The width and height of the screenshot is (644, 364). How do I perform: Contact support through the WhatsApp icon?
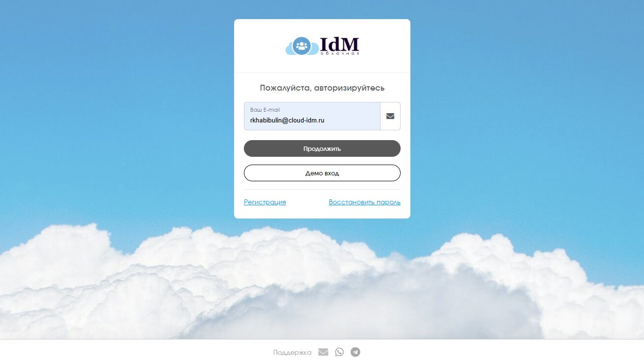[x=339, y=352]
